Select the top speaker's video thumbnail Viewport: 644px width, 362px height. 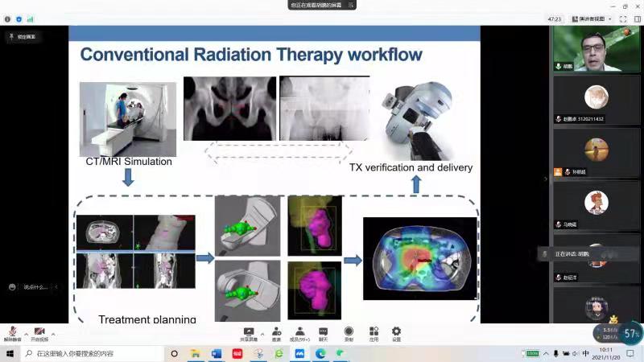click(597, 49)
